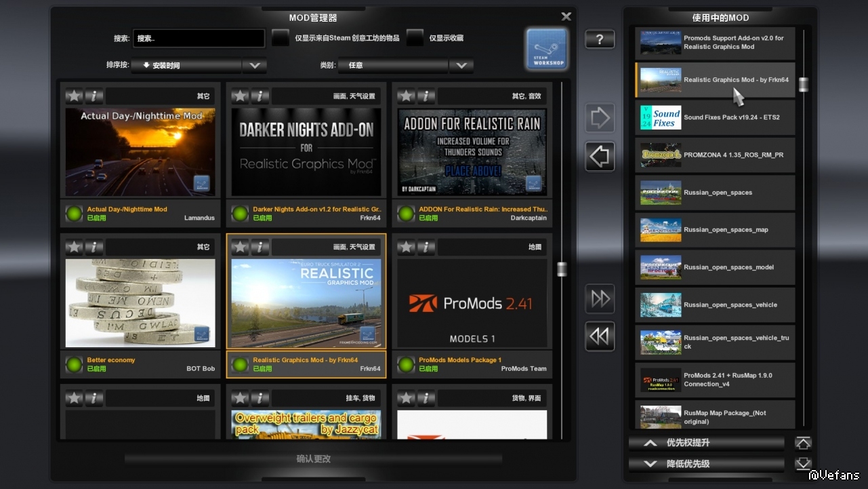
Task: Select the Russian_open_spaces_vehicle entry
Action: [715, 305]
